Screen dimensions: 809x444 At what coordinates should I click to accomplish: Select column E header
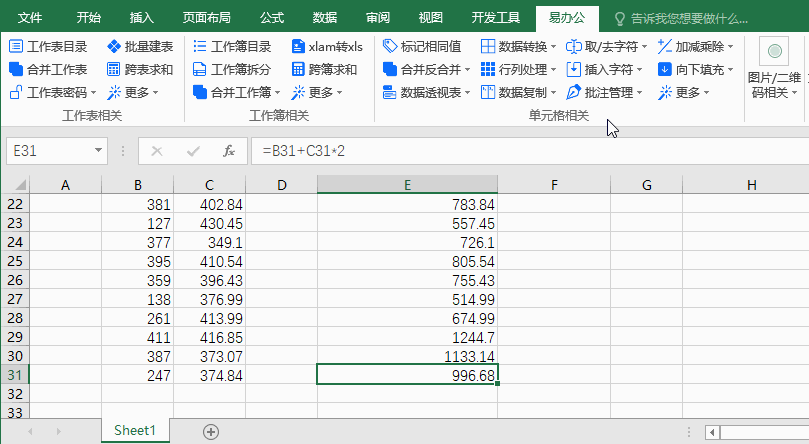[x=407, y=185]
